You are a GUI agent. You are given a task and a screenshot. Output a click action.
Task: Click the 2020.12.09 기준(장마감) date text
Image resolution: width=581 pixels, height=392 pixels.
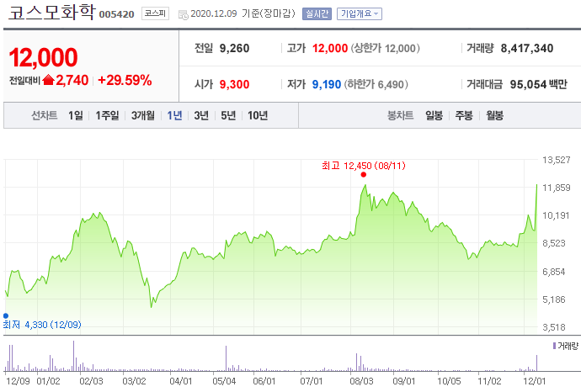[x=243, y=13]
